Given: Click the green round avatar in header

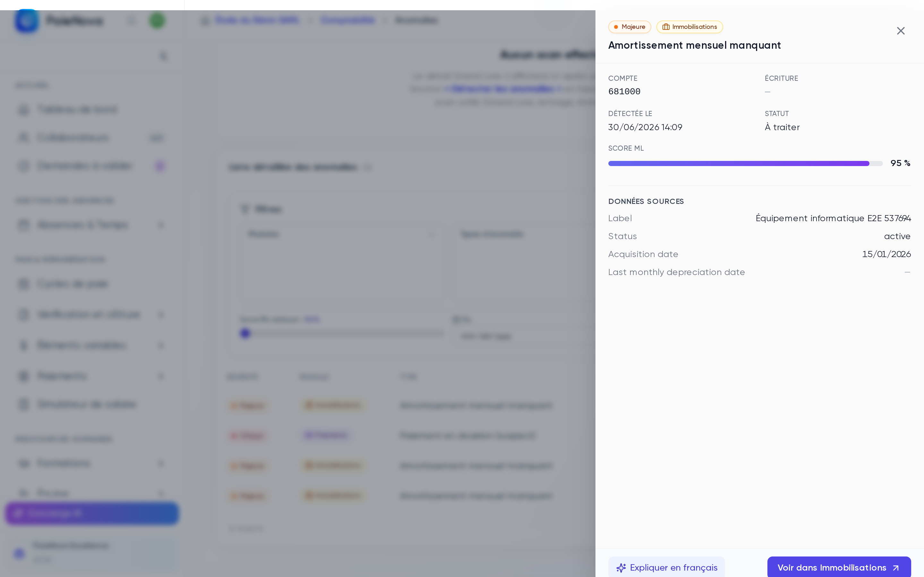Looking at the screenshot, I should tap(157, 21).
